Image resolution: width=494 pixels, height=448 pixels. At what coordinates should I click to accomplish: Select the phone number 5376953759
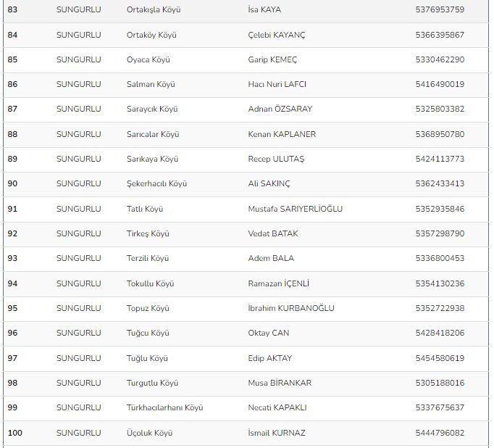(440, 9)
